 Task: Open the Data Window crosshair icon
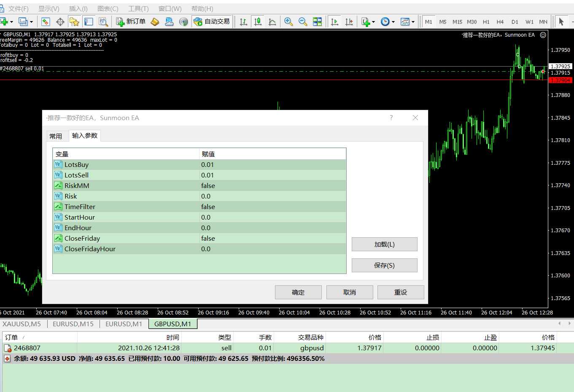60,21
